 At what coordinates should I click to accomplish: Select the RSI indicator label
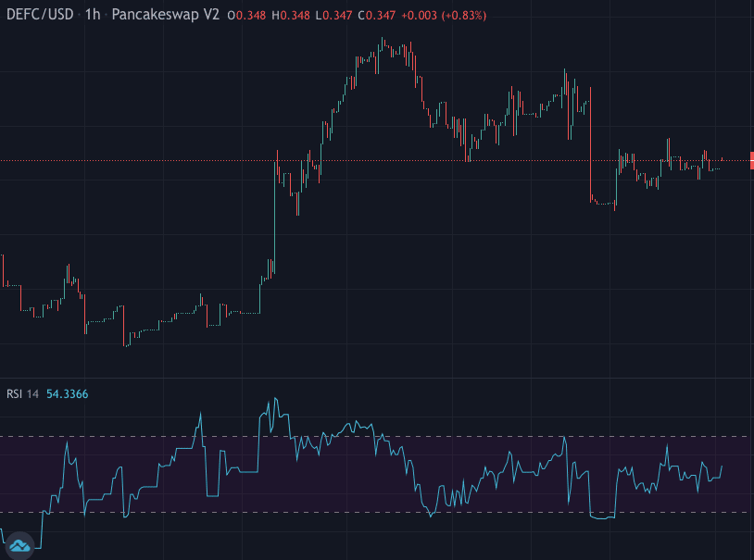pyautogui.click(x=14, y=394)
